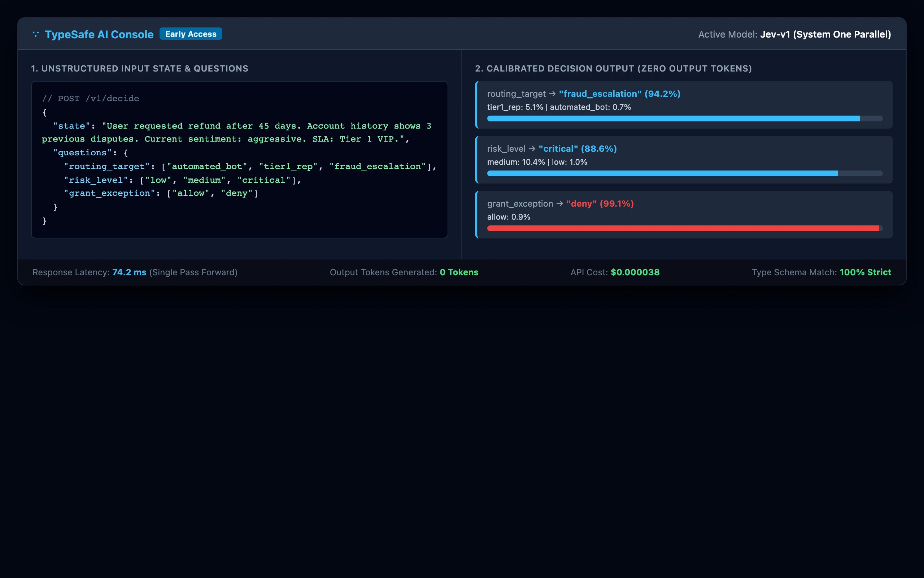
Task: Click the POST /v1/decide comment line
Action: 91,99
